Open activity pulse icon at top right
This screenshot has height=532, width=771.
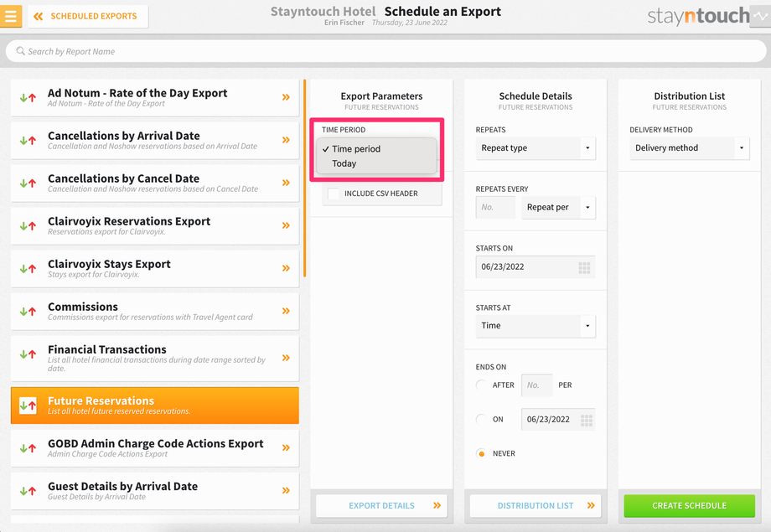(x=761, y=16)
